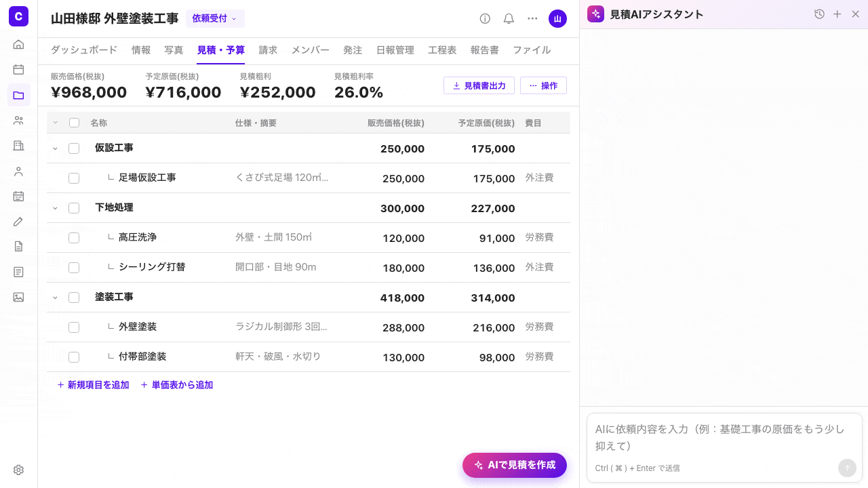Switch to the 発注 tab
This screenshot has width=868, height=488.
(353, 50)
